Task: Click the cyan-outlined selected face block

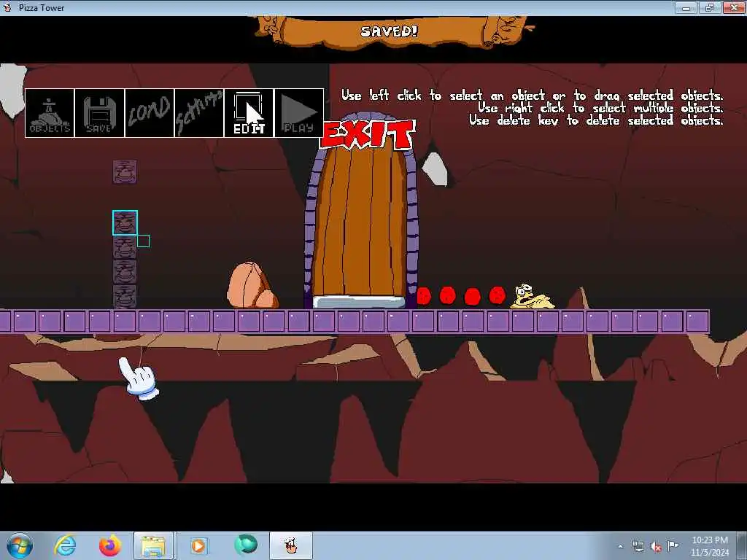Action: click(x=125, y=222)
